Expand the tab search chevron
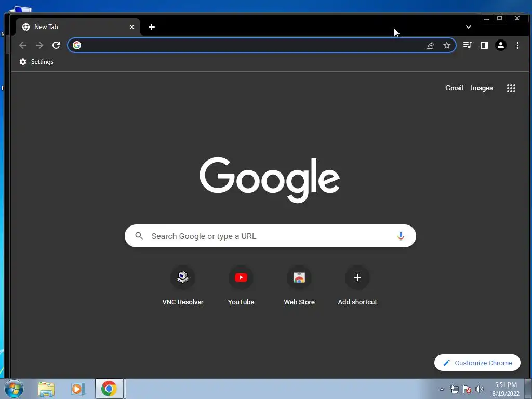Image resolution: width=532 pixels, height=399 pixels. point(469,27)
